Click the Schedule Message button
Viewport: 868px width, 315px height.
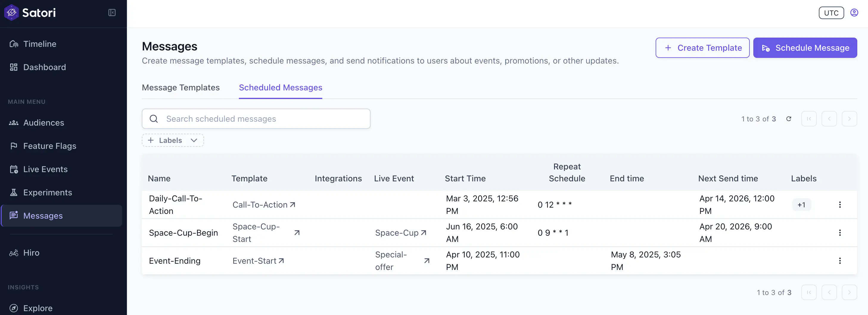point(805,47)
